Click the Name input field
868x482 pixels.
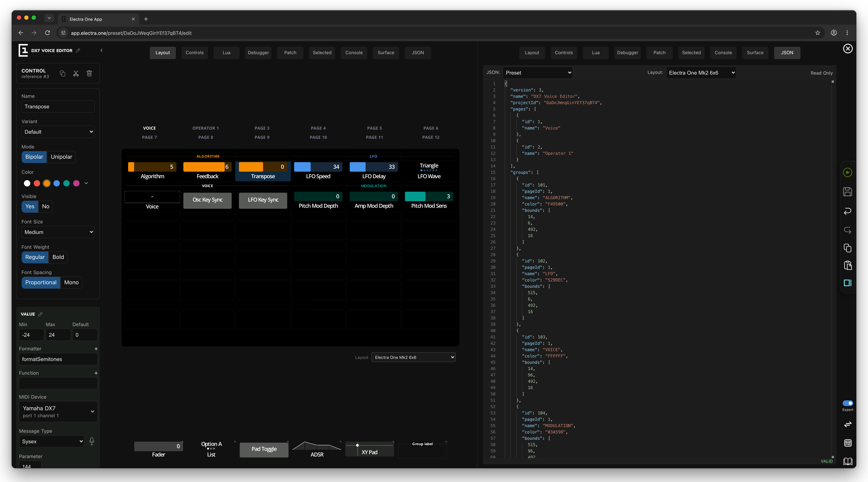click(58, 106)
